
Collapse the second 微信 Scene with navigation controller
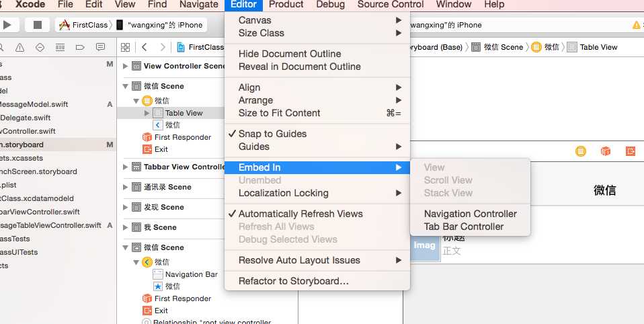pos(126,247)
